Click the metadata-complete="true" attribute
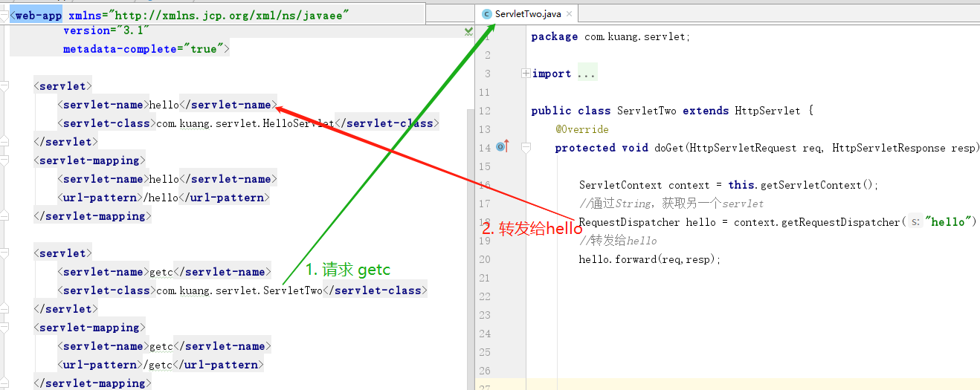 point(143,49)
